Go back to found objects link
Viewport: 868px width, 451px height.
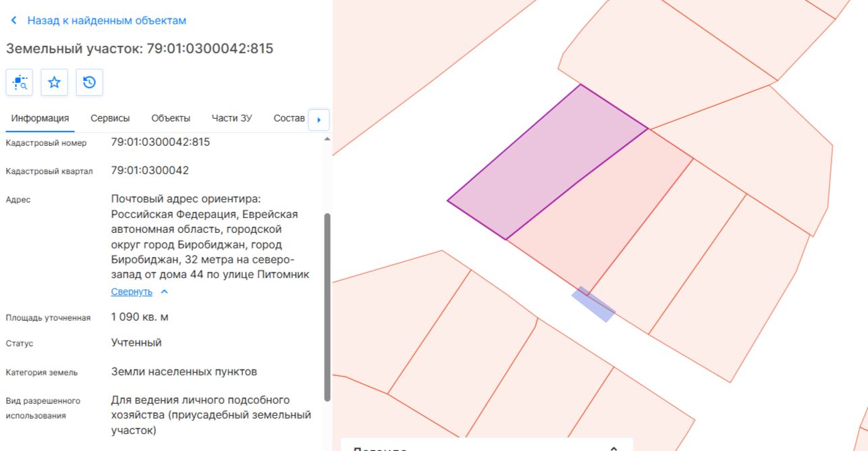(107, 21)
